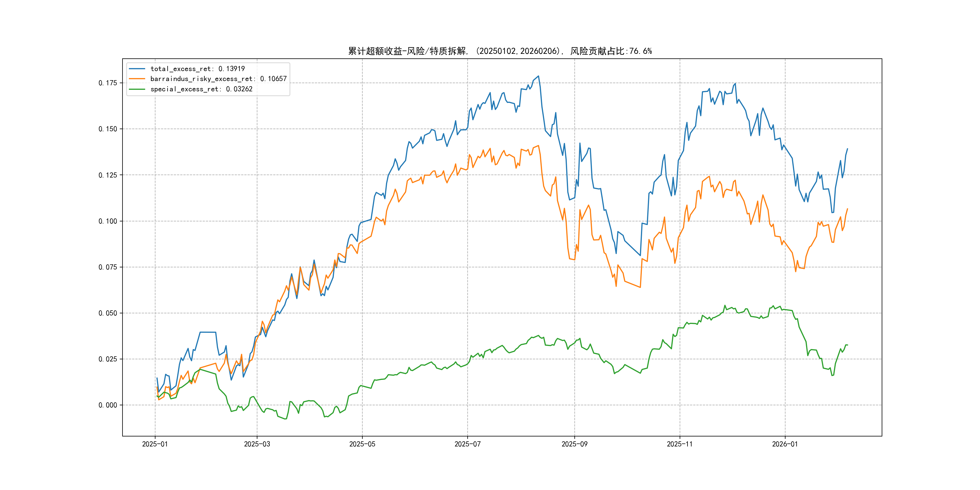Click the 2025-05 x-axis label
Viewport: 980px width, 490px height.
point(362,444)
